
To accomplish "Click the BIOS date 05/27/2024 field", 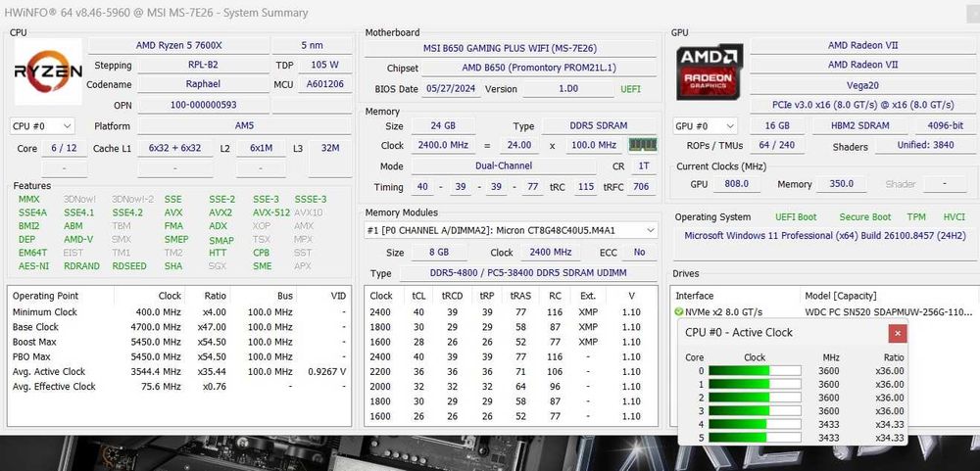I will pyautogui.click(x=451, y=89).
